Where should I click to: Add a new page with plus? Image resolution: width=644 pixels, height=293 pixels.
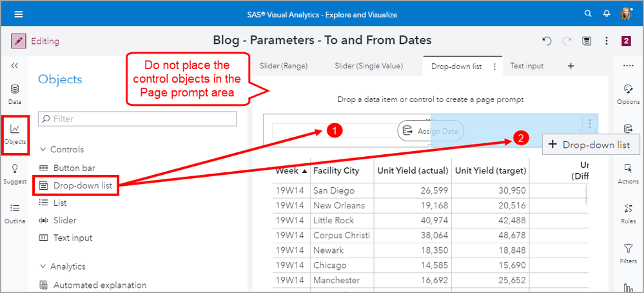click(x=571, y=66)
